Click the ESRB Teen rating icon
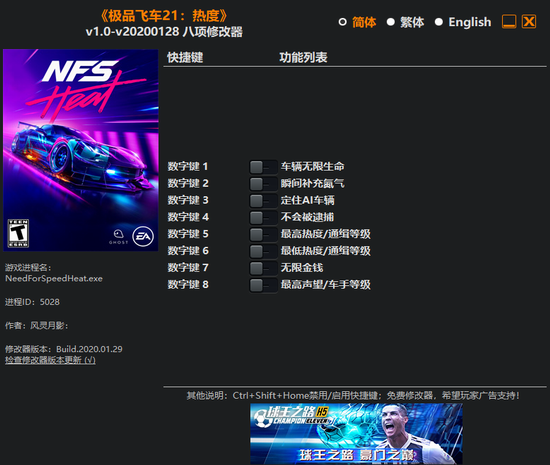This screenshot has width=550, height=465. (x=18, y=234)
